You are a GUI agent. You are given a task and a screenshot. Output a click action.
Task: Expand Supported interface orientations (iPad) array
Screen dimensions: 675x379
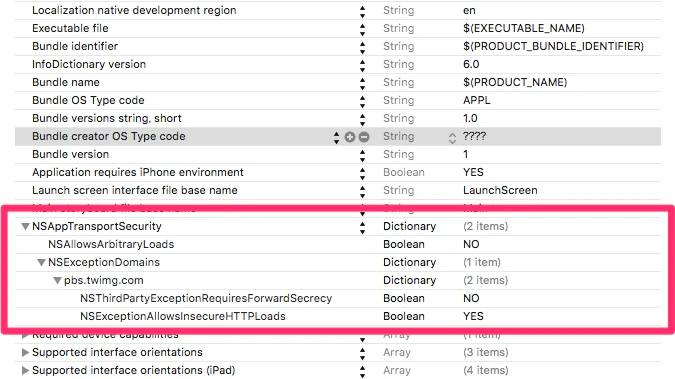25,370
